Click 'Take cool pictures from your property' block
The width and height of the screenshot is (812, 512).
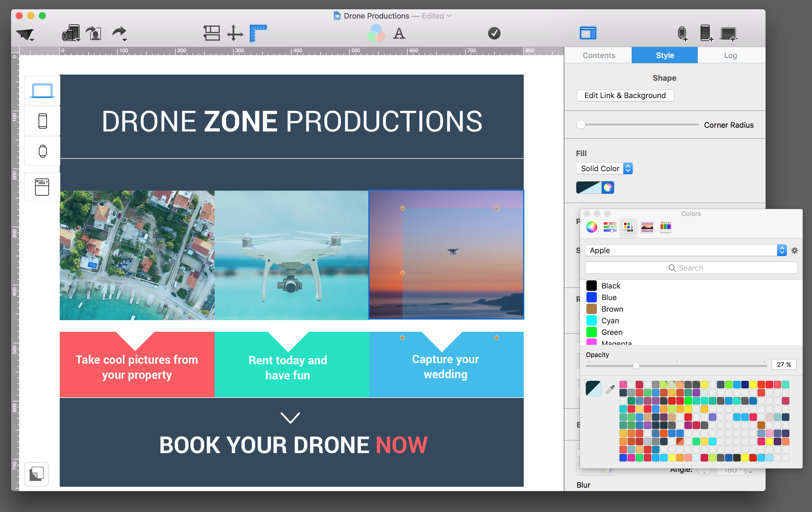click(137, 365)
